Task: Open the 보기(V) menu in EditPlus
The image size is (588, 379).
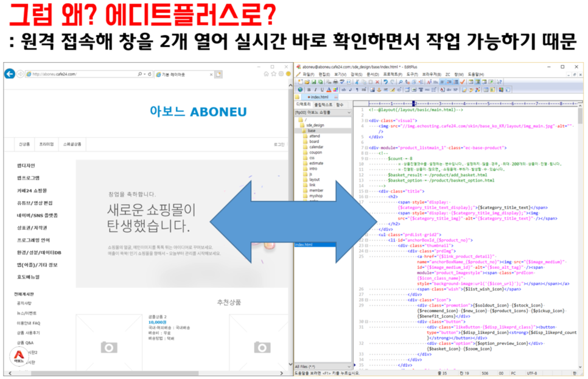Action: [340, 74]
